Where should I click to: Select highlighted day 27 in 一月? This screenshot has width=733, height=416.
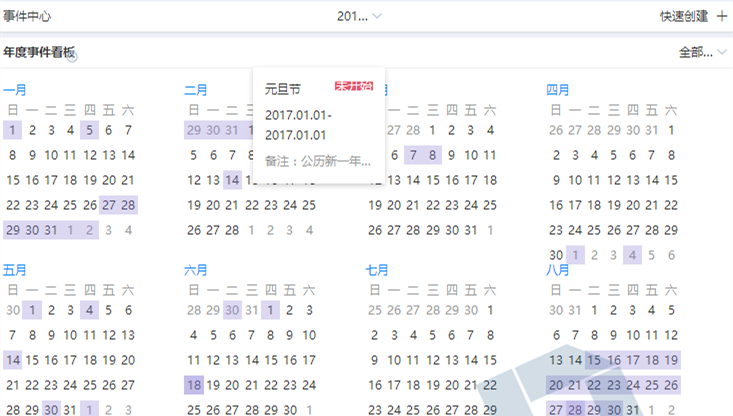pos(108,205)
